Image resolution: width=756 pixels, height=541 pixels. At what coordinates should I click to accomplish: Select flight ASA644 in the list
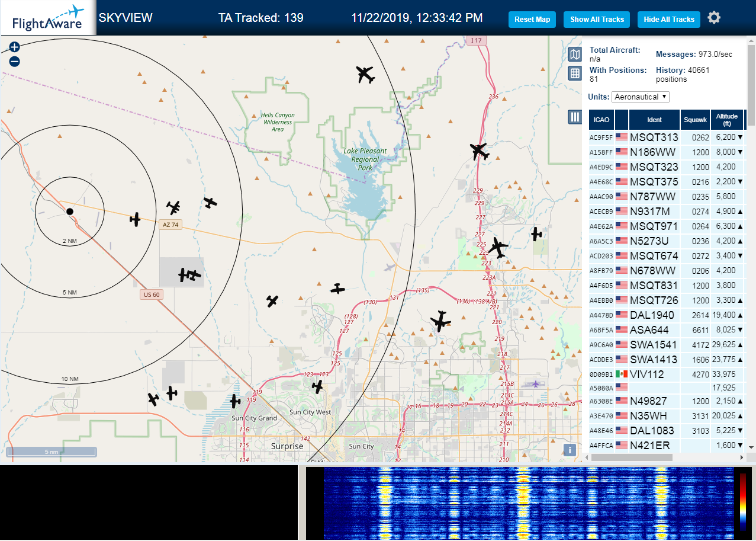coord(666,330)
